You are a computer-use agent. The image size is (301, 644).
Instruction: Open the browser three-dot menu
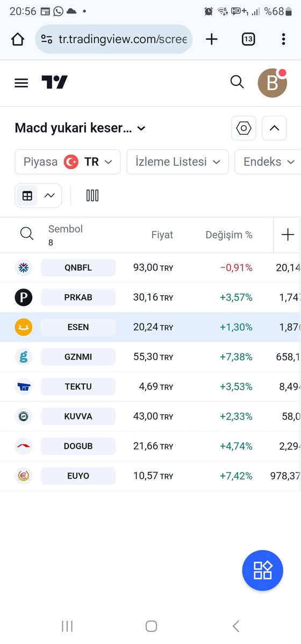click(x=283, y=39)
